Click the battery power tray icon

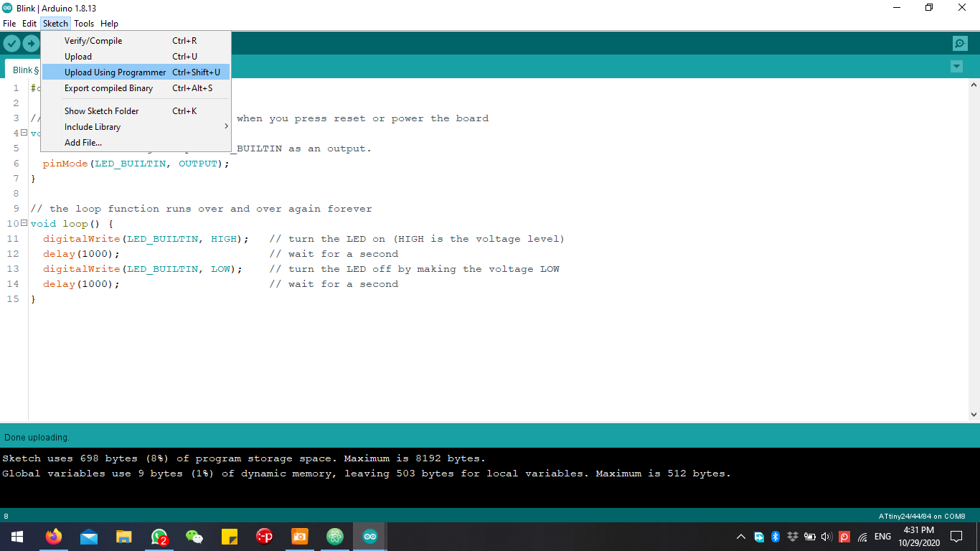(x=810, y=537)
